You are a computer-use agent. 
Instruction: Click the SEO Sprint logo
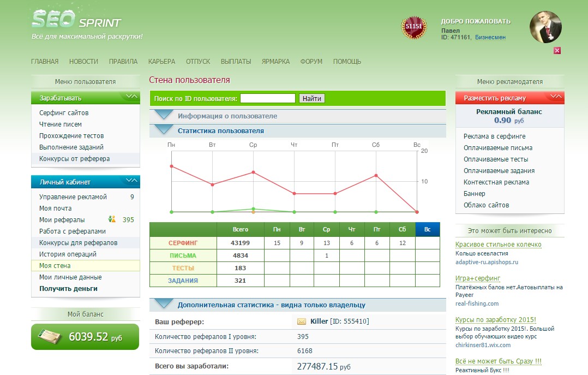tap(76, 20)
